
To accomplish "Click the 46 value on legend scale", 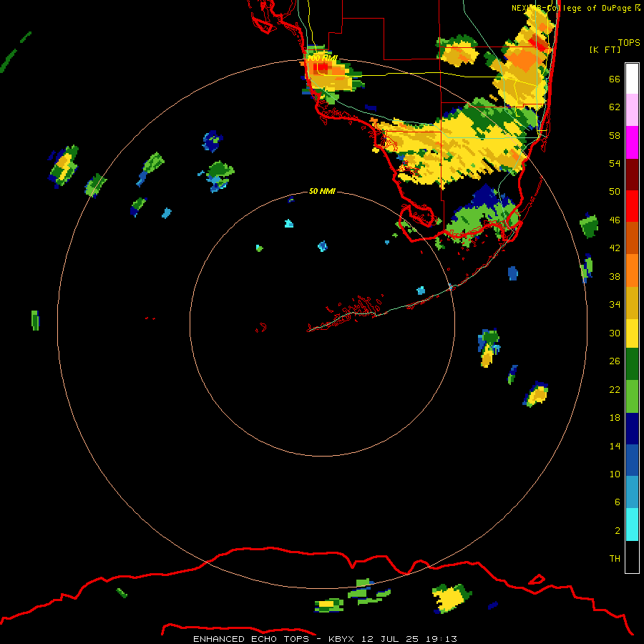I will (x=615, y=220).
